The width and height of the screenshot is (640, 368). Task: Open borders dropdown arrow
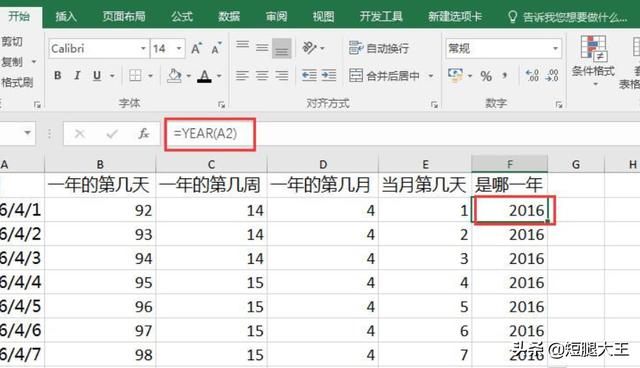(150, 76)
